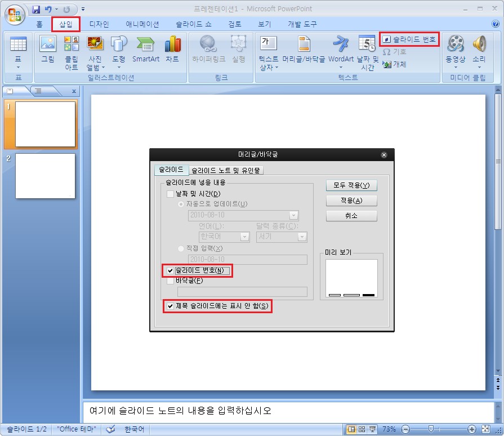Uncheck slide number (슬라이드 번호) checkbox
Viewport: 504px width, 436px height.
coord(171,271)
